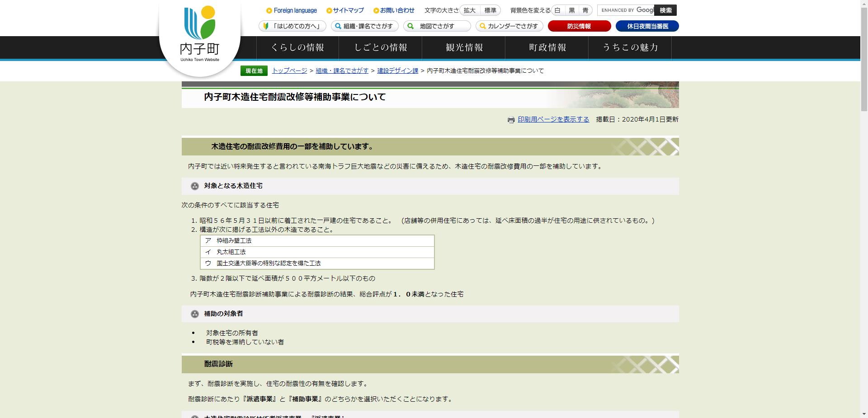The height and width of the screenshot is (418, 868).
Task: Follow the 建設デザイン課 breadcrumb link
Action: pos(397,70)
